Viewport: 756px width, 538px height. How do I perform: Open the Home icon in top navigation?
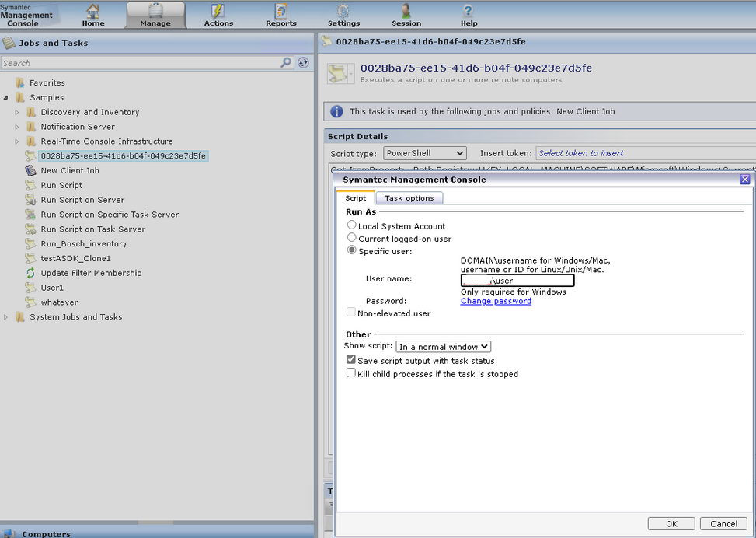coord(93,11)
